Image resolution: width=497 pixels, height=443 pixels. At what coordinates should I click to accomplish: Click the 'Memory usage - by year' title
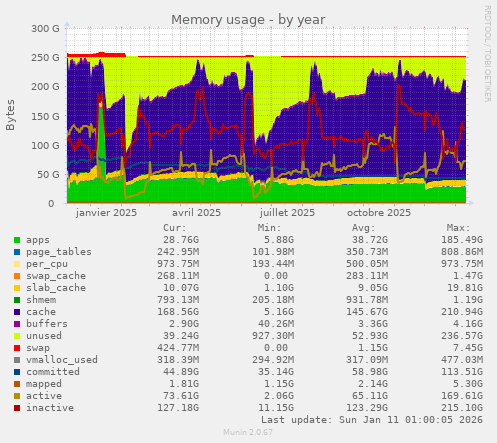tap(248, 20)
